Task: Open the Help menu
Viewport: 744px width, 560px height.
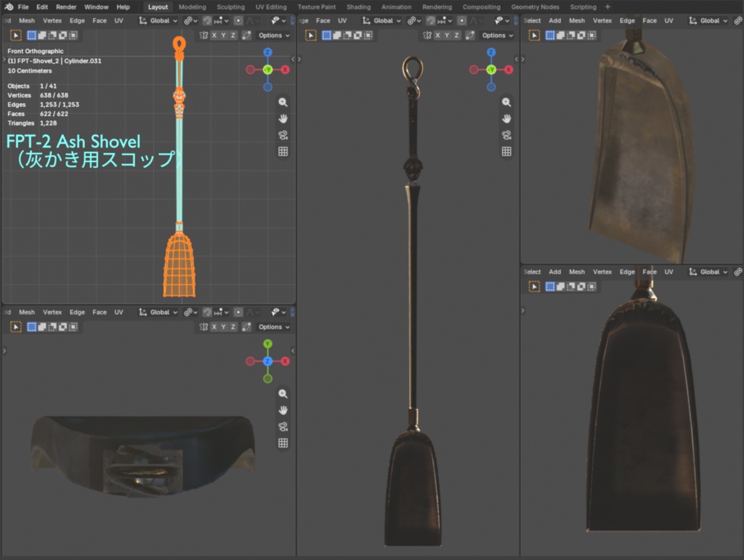Action: click(123, 7)
